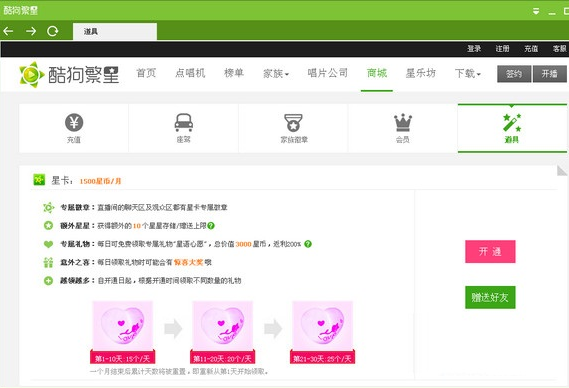Click the green 星卡 icon
Screen dimensions: 569x388
pos(39,180)
